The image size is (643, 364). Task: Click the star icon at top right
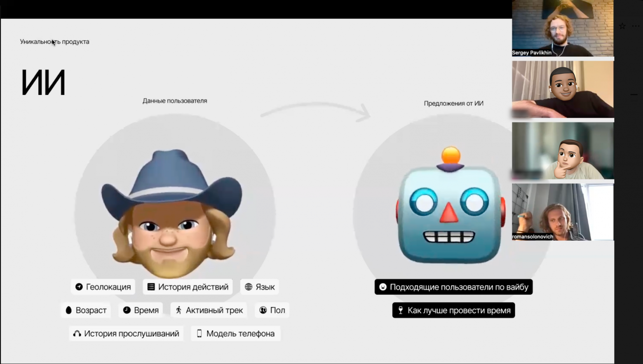click(622, 26)
